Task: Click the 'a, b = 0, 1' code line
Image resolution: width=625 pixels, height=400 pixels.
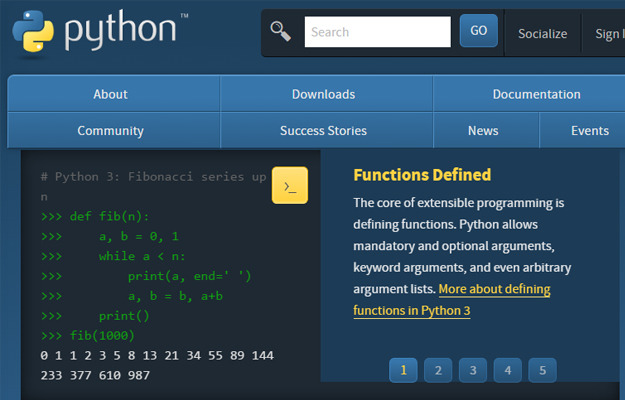Action: tap(110, 236)
